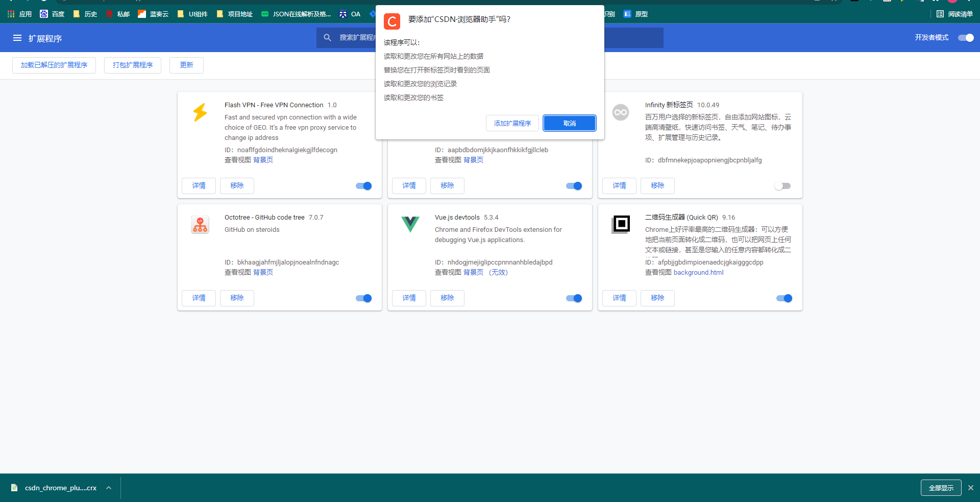Open the UI组件 bookmark folder
The image size is (980, 502).
tap(192, 14)
